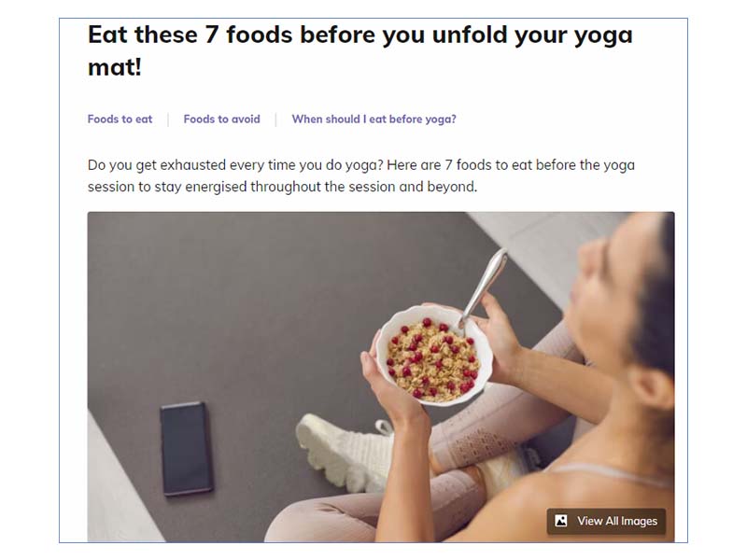The width and height of the screenshot is (747, 560).
Task: Click the smartphone lying on the yoga mat
Action: (186, 449)
